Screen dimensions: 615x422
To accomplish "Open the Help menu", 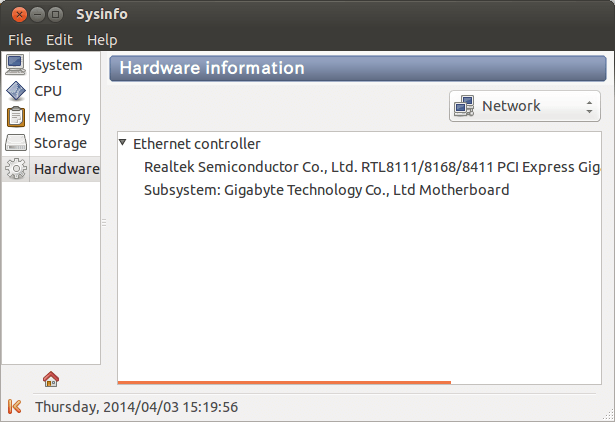I will point(102,40).
